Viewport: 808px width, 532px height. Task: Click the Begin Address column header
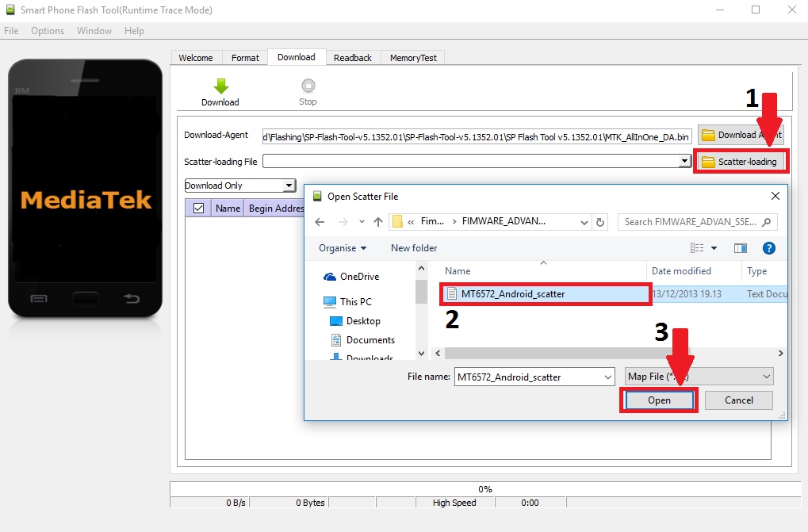tap(274, 208)
